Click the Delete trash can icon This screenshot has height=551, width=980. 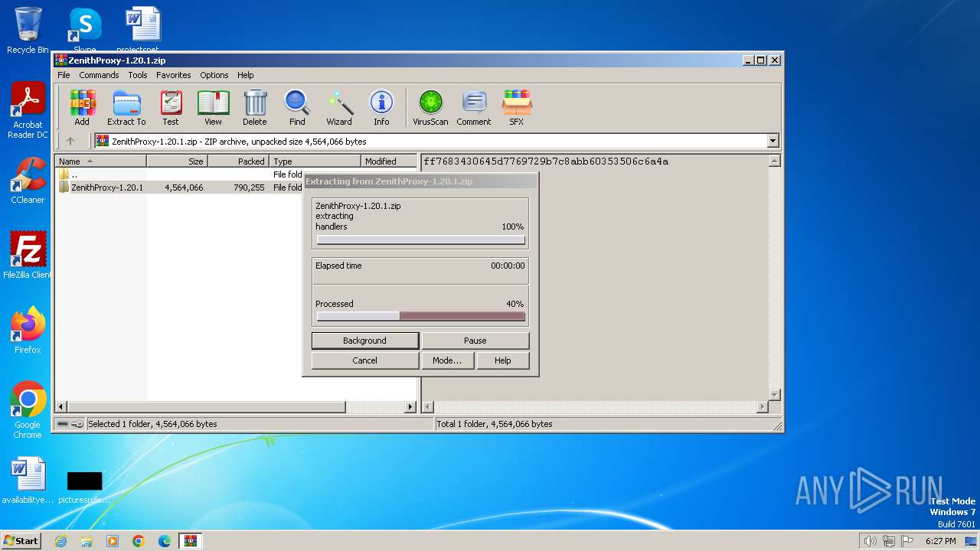click(255, 107)
